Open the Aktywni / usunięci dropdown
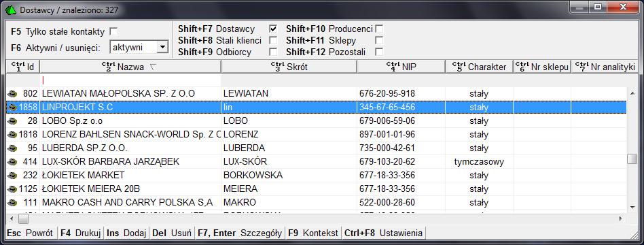 pos(163,48)
